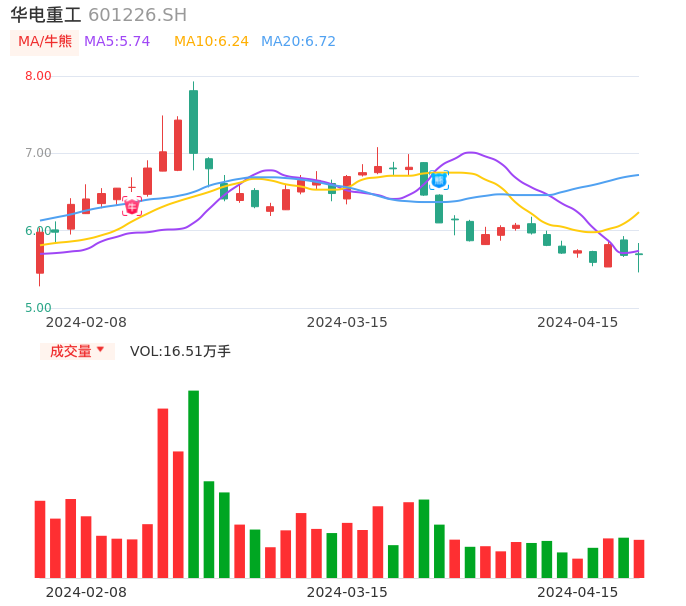The image size is (686, 606).
Task: Click the 2024-02-08 date label under price chart
Action: 86,322
